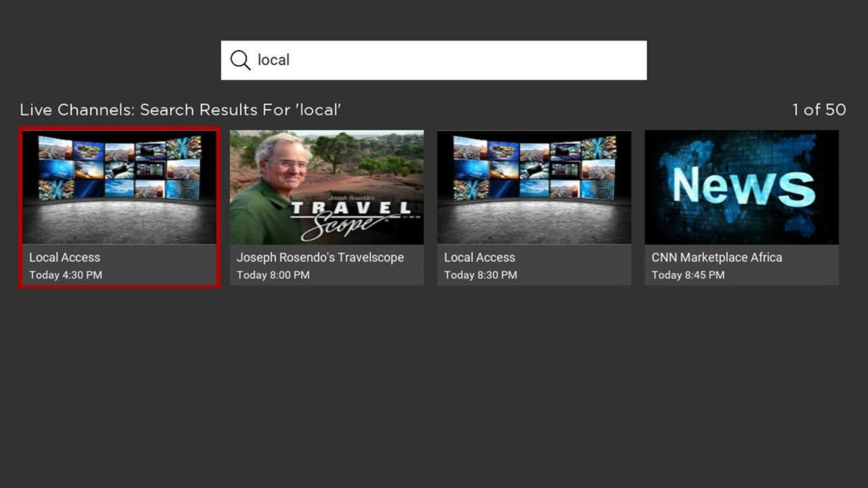This screenshot has height=488, width=868.
Task: Click the highlighted red-bordered result tile
Action: coord(119,207)
